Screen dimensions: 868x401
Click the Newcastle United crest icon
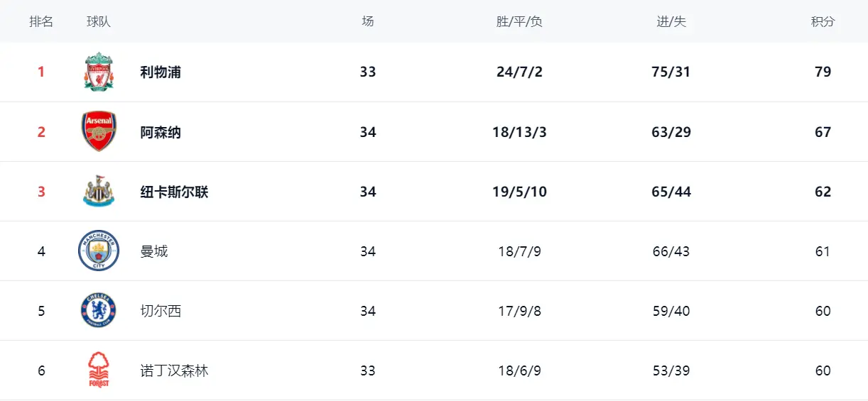pos(98,191)
